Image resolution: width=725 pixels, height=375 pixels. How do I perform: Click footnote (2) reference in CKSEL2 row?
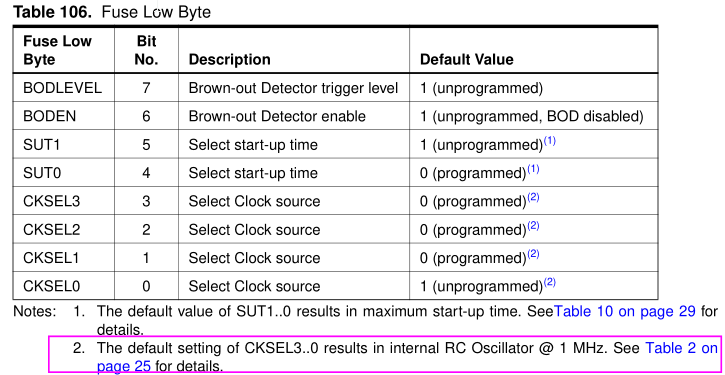click(533, 226)
